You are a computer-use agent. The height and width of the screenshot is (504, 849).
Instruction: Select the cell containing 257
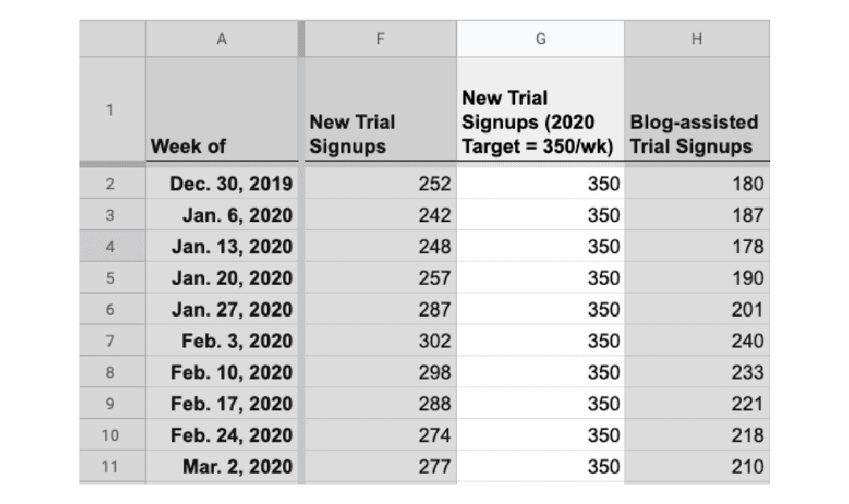point(380,278)
